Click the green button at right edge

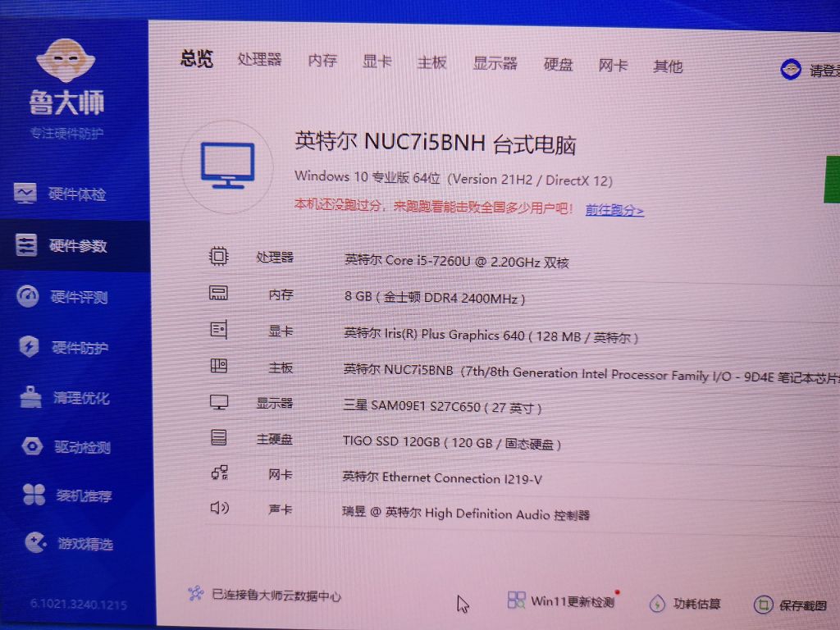(832, 180)
